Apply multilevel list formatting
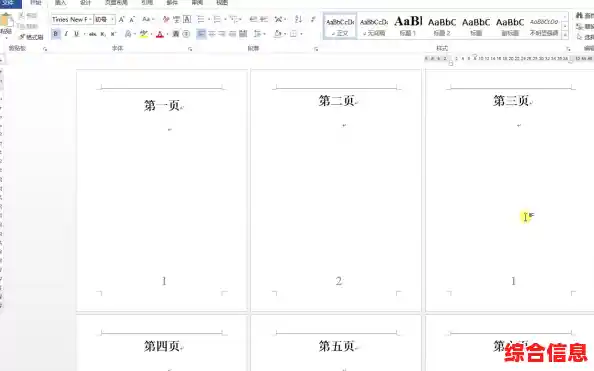 click(233, 19)
